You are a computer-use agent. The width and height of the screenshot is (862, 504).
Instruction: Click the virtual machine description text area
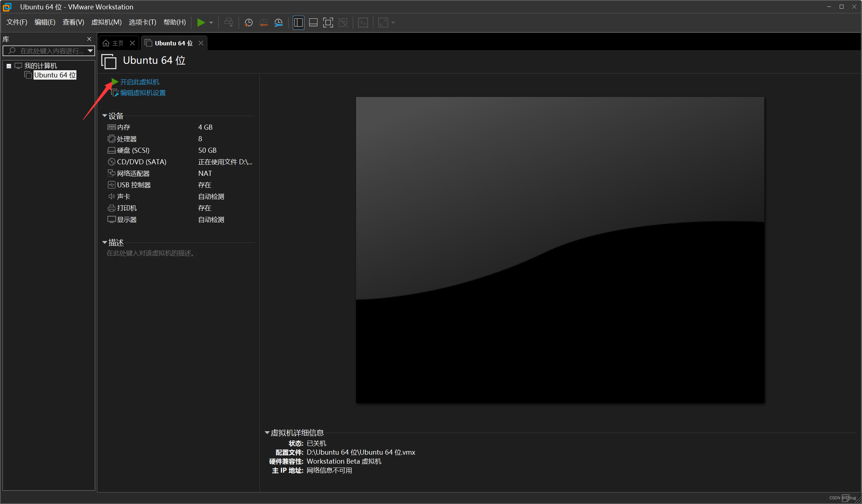pyautogui.click(x=151, y=253)
